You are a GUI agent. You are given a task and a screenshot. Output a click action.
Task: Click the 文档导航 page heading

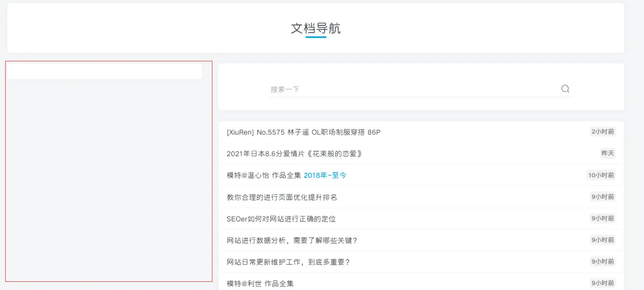click(x=316, y=28)
